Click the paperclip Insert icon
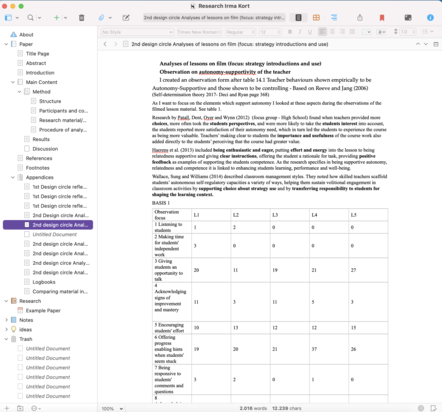The image size is (442, 412). click(x=101, y=18)
